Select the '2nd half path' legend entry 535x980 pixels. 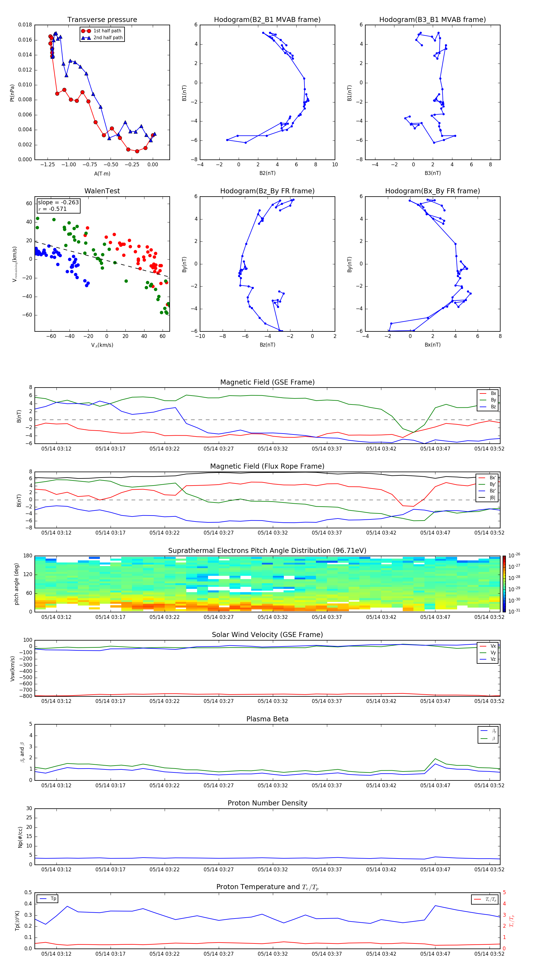tap(102, 38)
